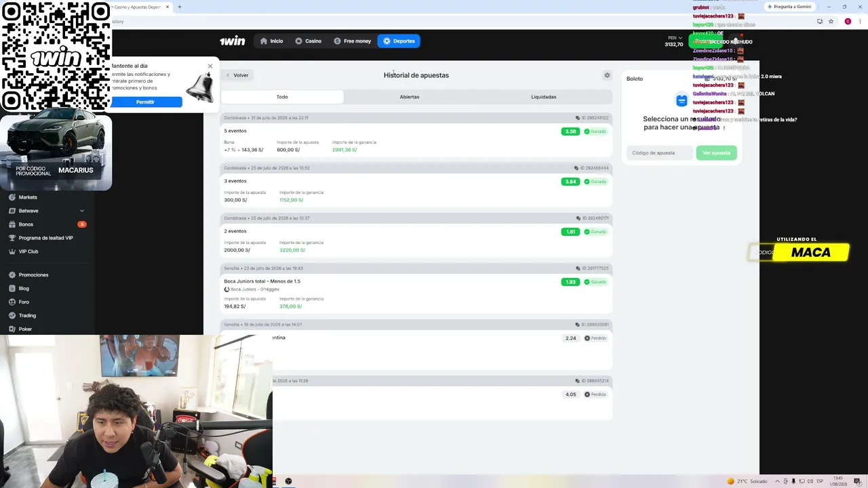Click the 1.61 odds badge
Screen dimensions: 868x488
[570, 232]
